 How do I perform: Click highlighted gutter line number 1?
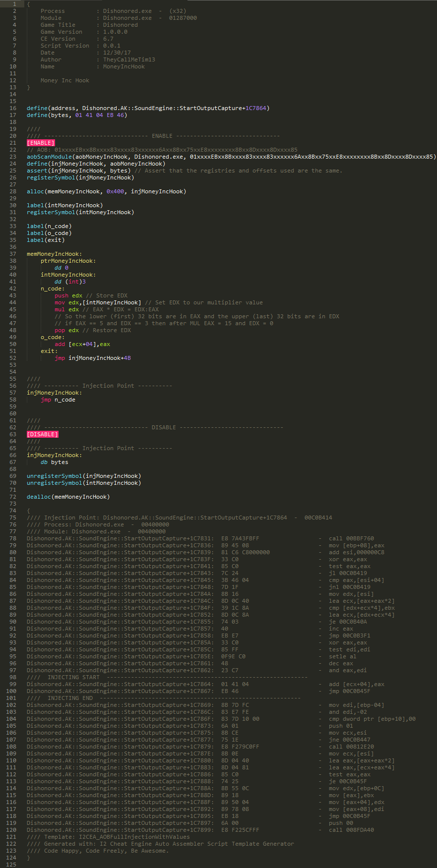click(x=14, y=4)
